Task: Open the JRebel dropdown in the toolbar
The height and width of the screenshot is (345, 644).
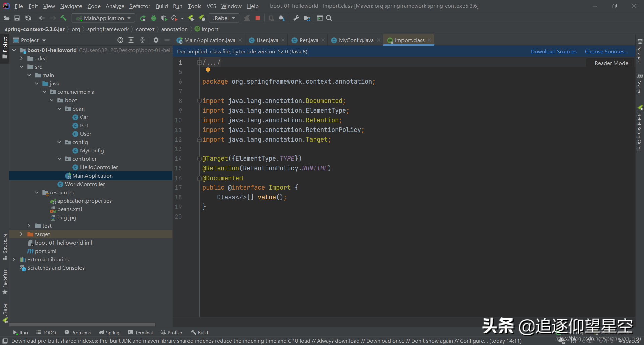Action: coord(224,18)
